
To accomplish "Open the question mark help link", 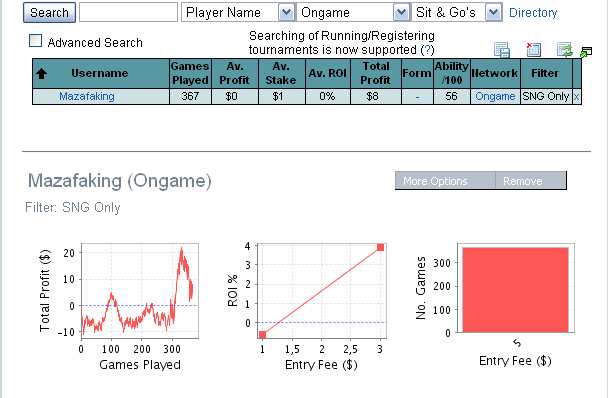I will (427, 50).
